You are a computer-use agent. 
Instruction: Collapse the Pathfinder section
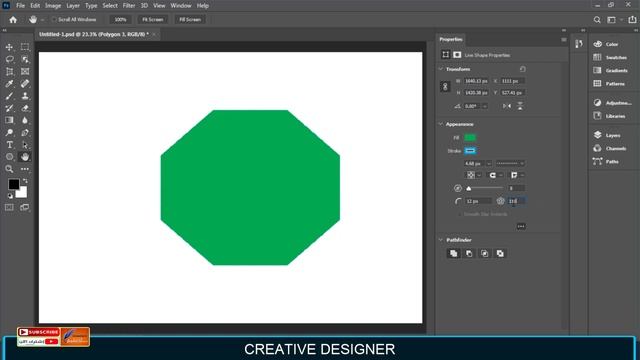pyautogui.click(x=441, y=240)
